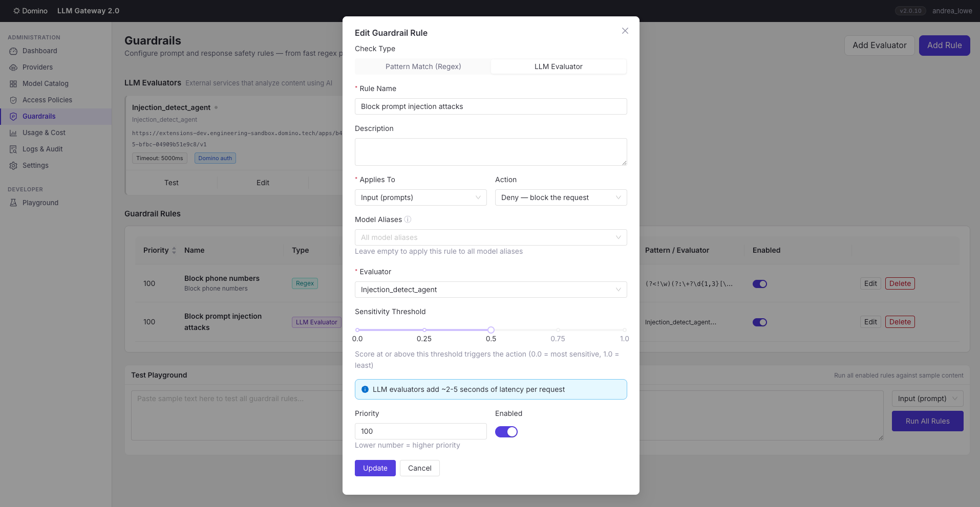Click the Regex type tag
Viewport: 980px width, 507px height.
click(x=305, y=283)
